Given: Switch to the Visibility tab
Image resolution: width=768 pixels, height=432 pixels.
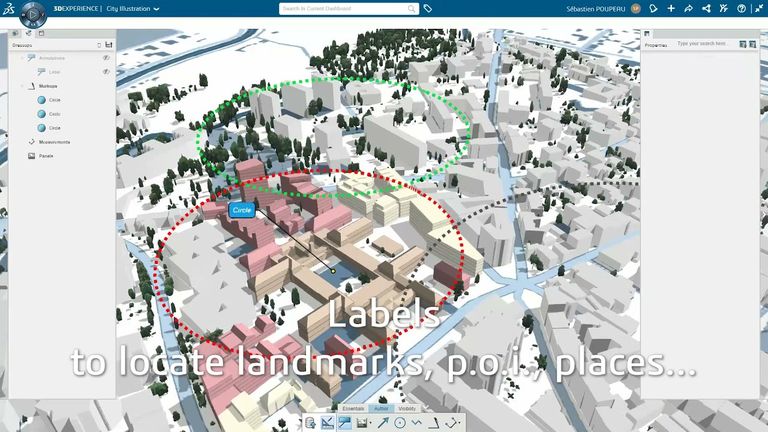Looking at the screenshot, I should [x=407, y=408].
